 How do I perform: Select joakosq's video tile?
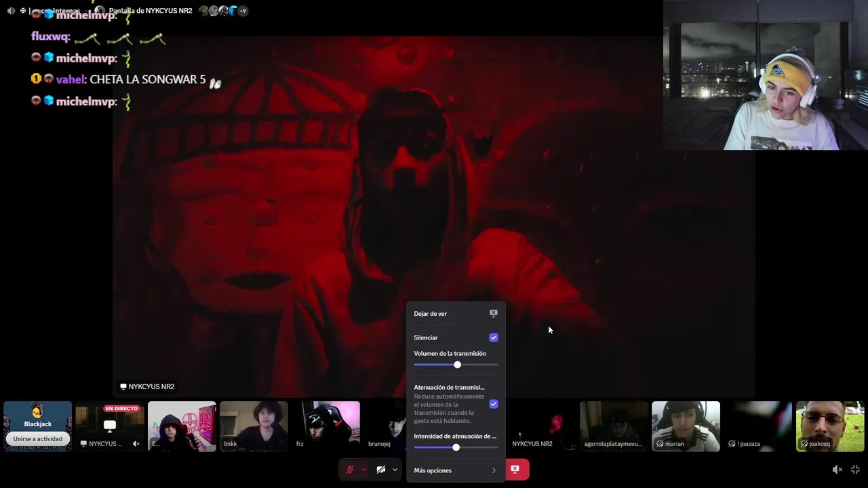(830, 426)
